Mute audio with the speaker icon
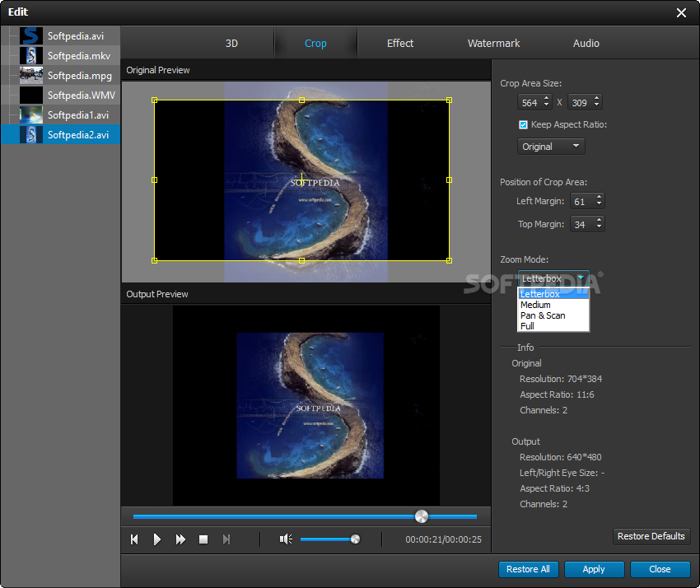Screen dimensions: 700x588 [x=286, y=539]
